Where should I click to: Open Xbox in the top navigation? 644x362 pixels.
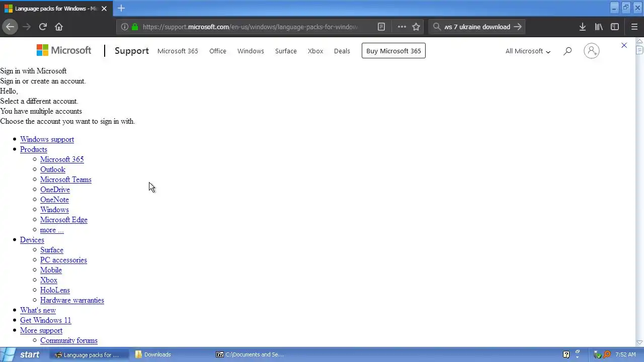tap(315, 51)
